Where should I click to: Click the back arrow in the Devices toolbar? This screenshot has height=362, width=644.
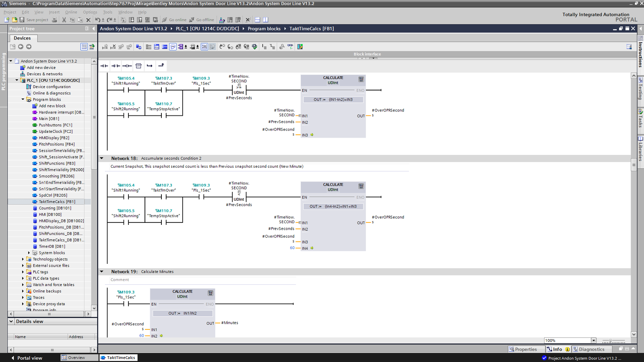coord(21,47)
